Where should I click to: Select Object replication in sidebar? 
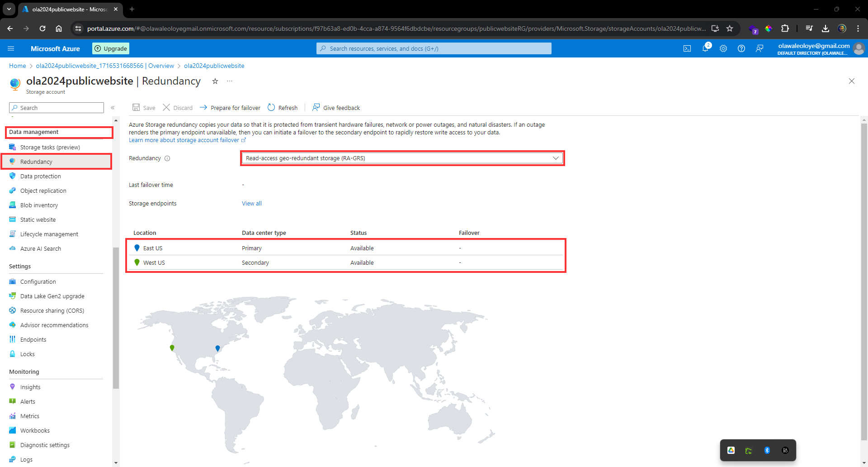tap(43, 191)
